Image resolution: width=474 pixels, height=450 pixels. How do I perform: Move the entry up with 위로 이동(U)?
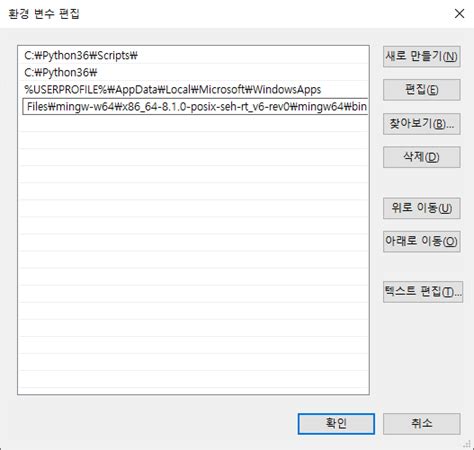tap(422, 208)
